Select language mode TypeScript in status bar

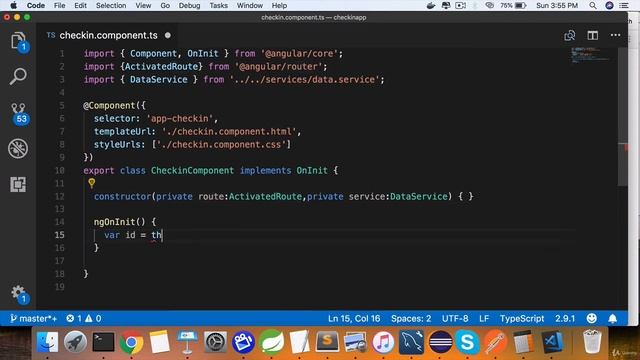point(522,318)
